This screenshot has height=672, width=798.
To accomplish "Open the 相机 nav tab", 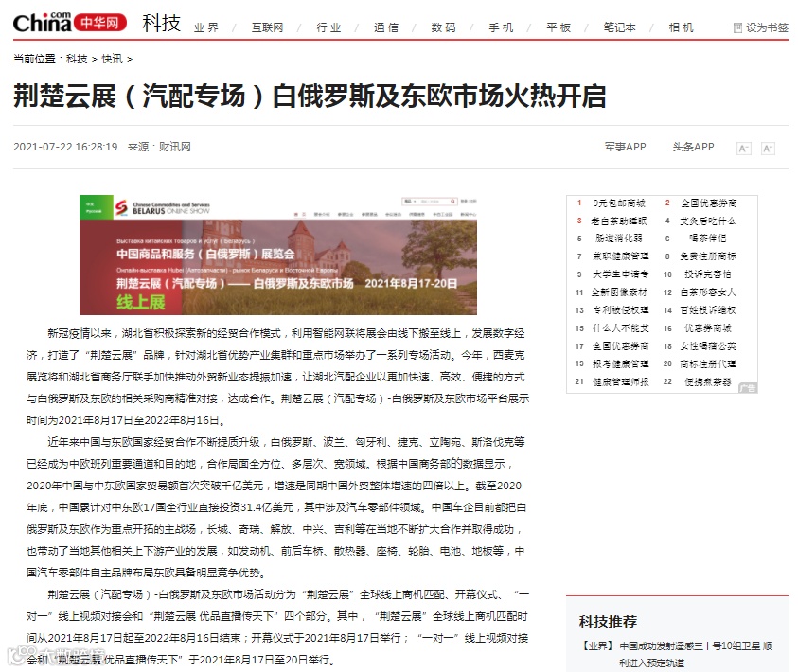I will (x=681, y=27).
